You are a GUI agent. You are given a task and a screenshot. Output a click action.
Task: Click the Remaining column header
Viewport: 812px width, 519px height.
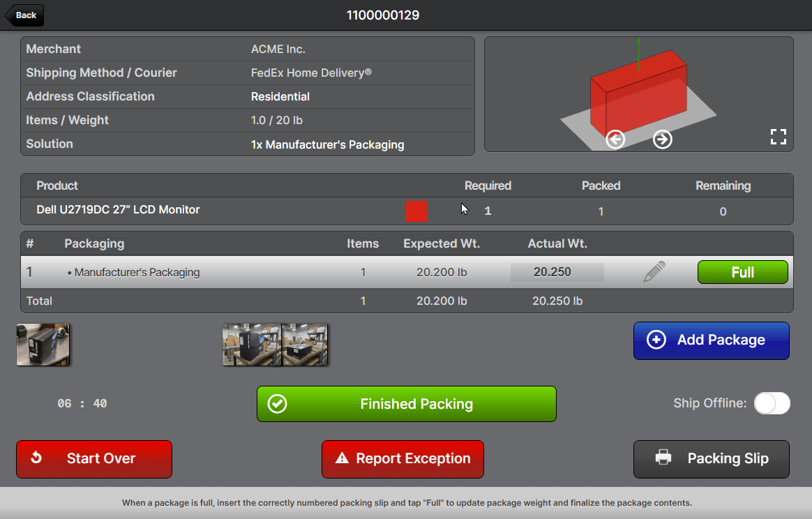tap(723, 186)
